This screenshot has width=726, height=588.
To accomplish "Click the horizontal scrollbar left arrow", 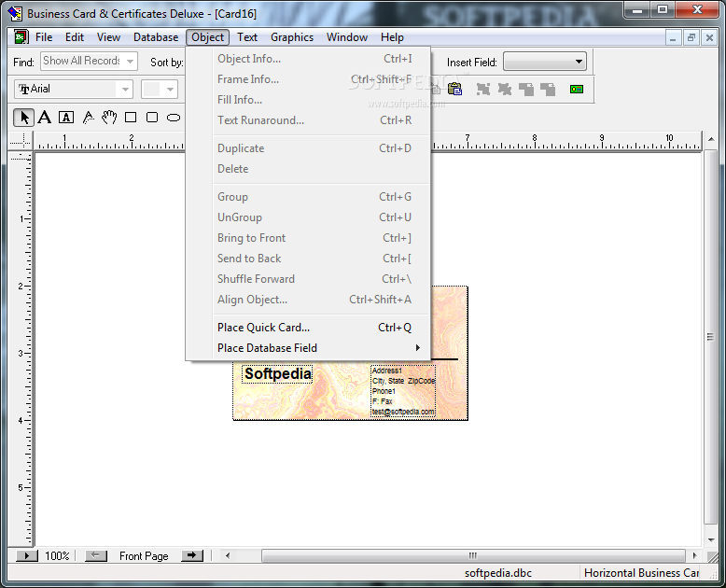I will point(228,555).
